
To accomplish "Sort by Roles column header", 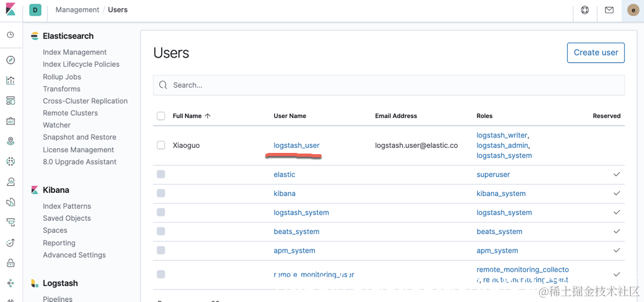I will [485, 116].
